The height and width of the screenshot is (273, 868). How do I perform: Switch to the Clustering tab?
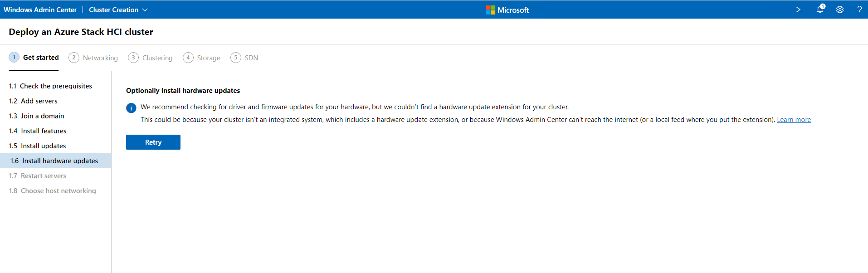157,58
